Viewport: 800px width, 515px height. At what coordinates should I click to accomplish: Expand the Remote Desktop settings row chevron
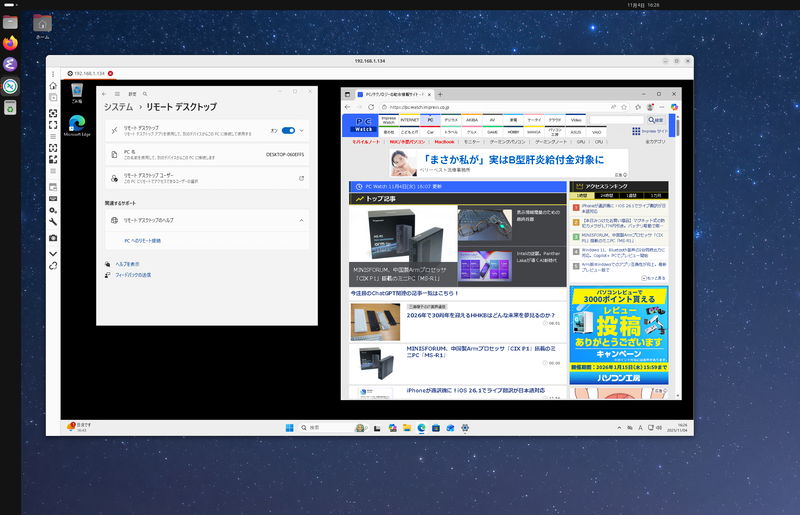[x=302, y=131]
